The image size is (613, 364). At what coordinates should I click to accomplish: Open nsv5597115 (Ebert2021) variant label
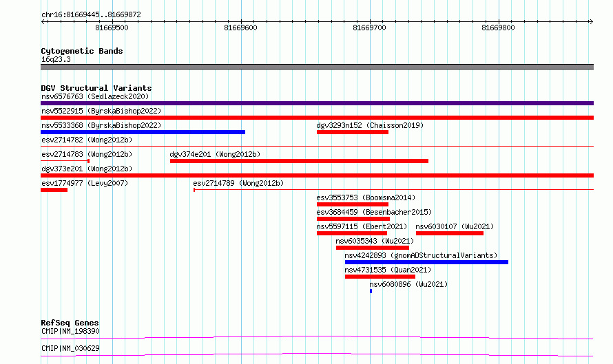[x=362, y=226]
